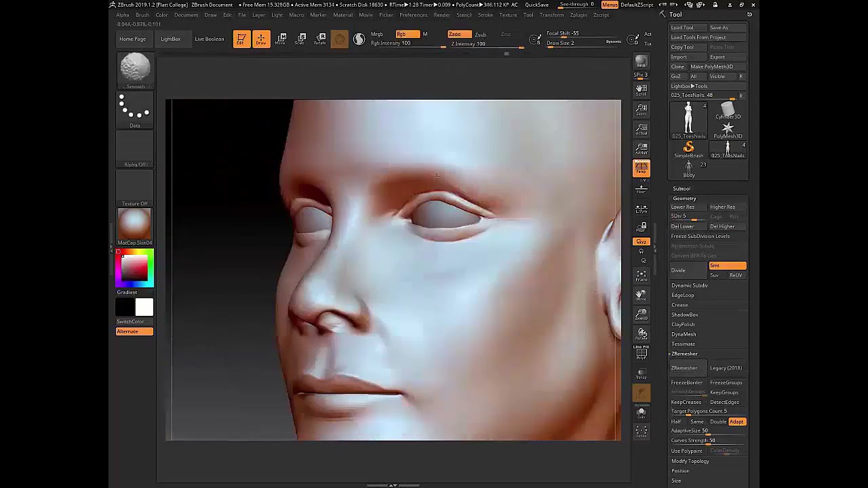Click the color picker square

[x=135, y=268]
